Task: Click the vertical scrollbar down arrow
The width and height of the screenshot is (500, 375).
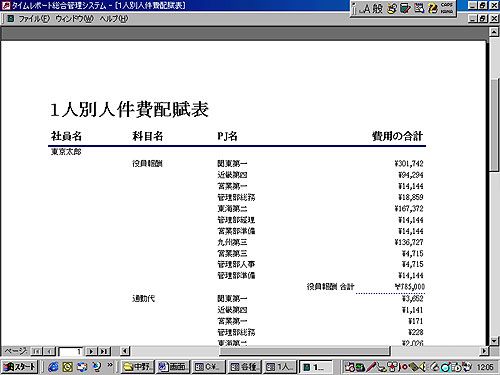Action: tap(494, 341)
